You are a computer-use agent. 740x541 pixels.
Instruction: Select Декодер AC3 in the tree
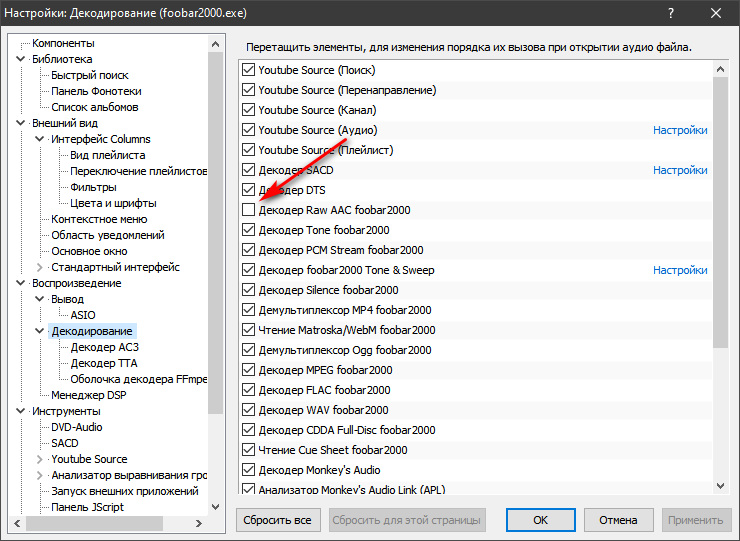coord(105,347)
